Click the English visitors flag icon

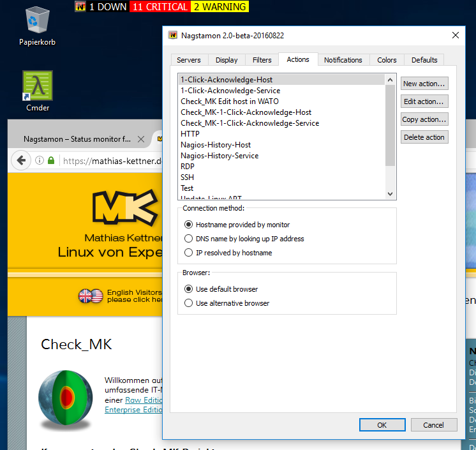91,296
